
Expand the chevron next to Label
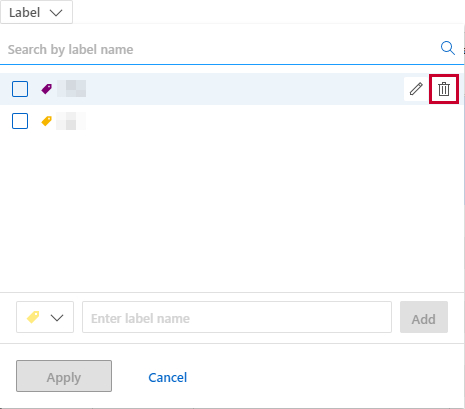[x=56, y=13]
